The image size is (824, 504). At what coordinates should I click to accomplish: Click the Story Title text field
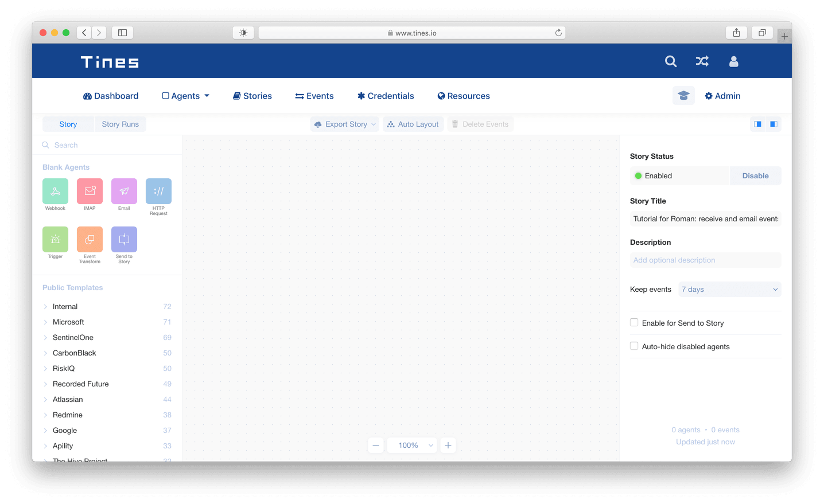[x=705, y=219]
